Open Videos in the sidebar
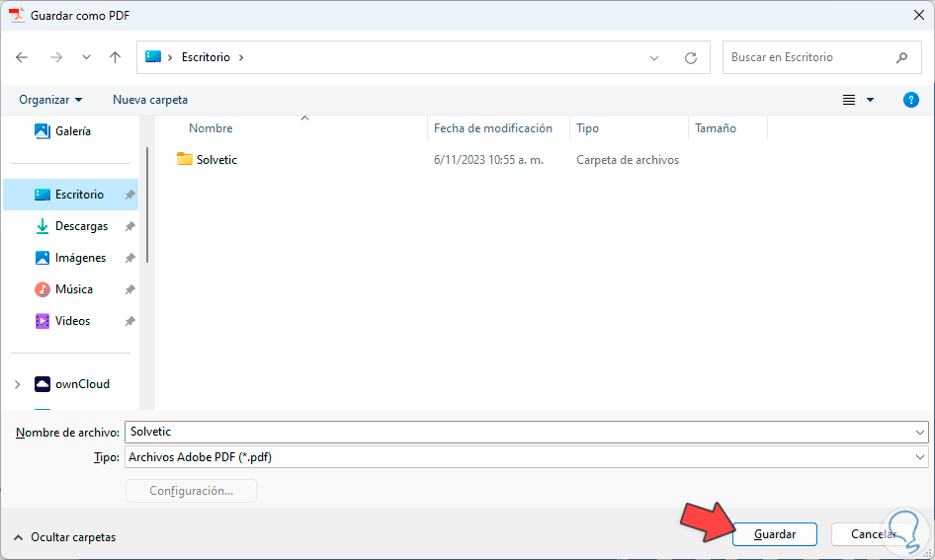 click(62, 321)
